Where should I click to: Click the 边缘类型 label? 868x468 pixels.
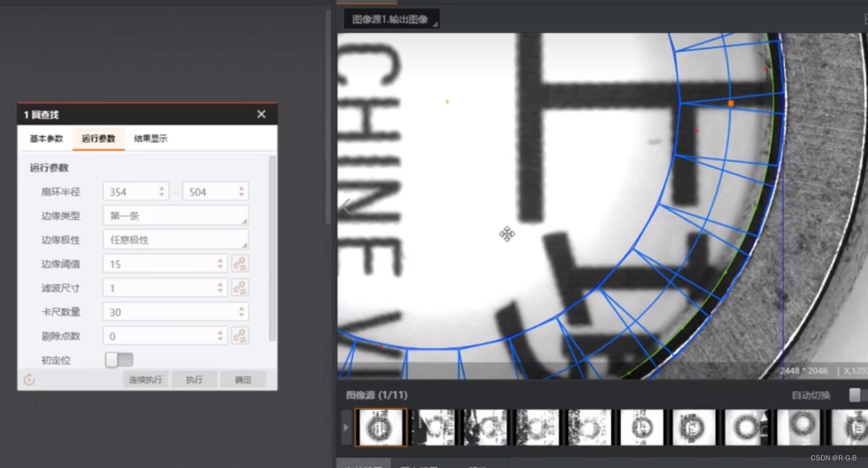click(x=61, y=216)
